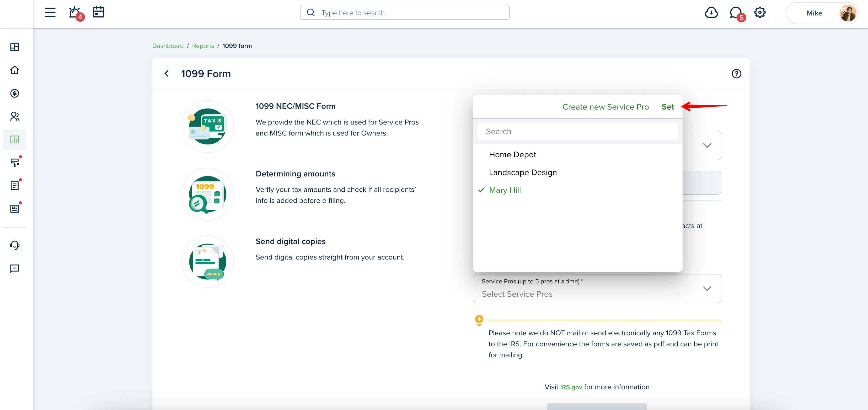Viewport: 868px width, 410px height.
Task: Open the calendar icon in header
Action: [x=99, y=12]
